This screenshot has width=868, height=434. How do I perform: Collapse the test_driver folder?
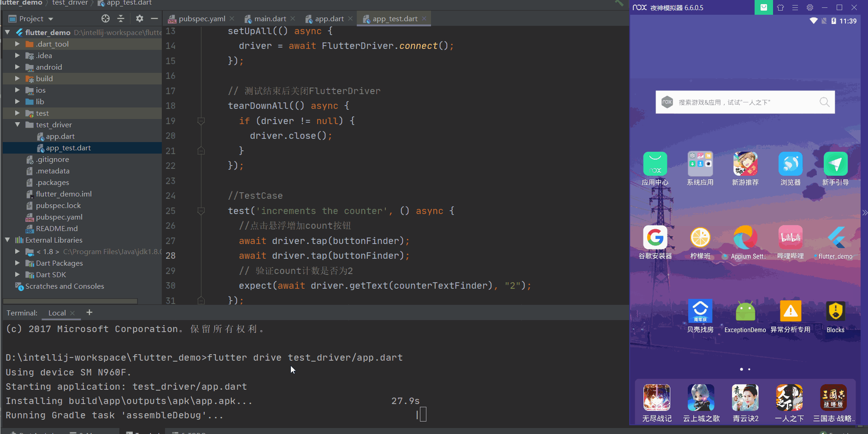click(17, 125)
